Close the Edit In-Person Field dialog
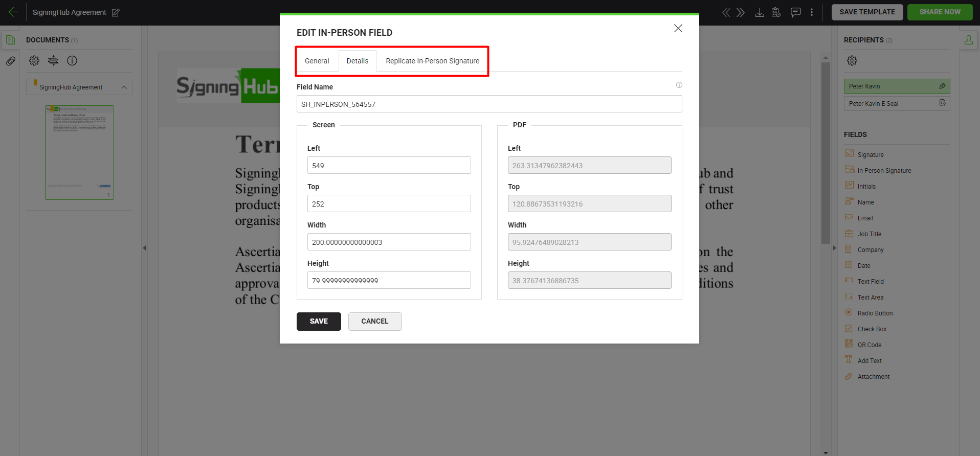 [x=678, y=29]
